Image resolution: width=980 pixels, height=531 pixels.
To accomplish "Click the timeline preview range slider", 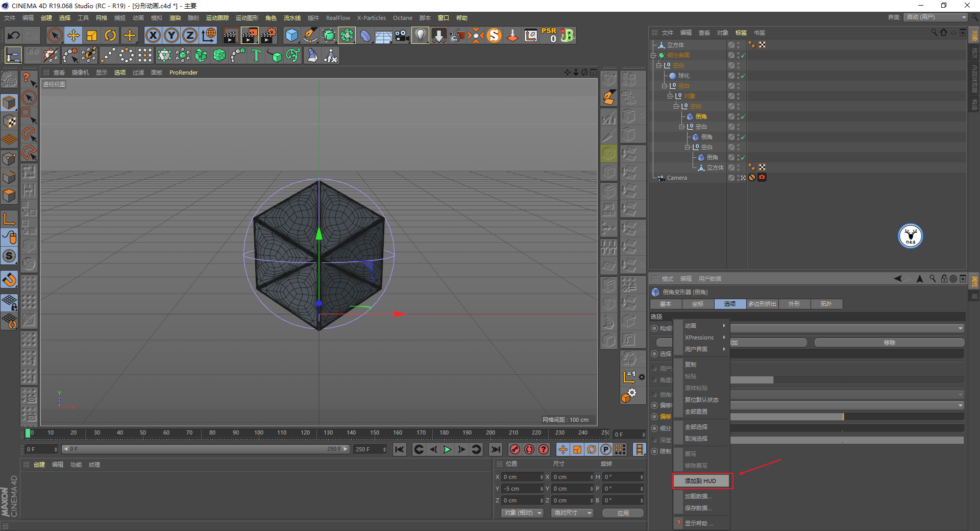I will coord(205,449).
